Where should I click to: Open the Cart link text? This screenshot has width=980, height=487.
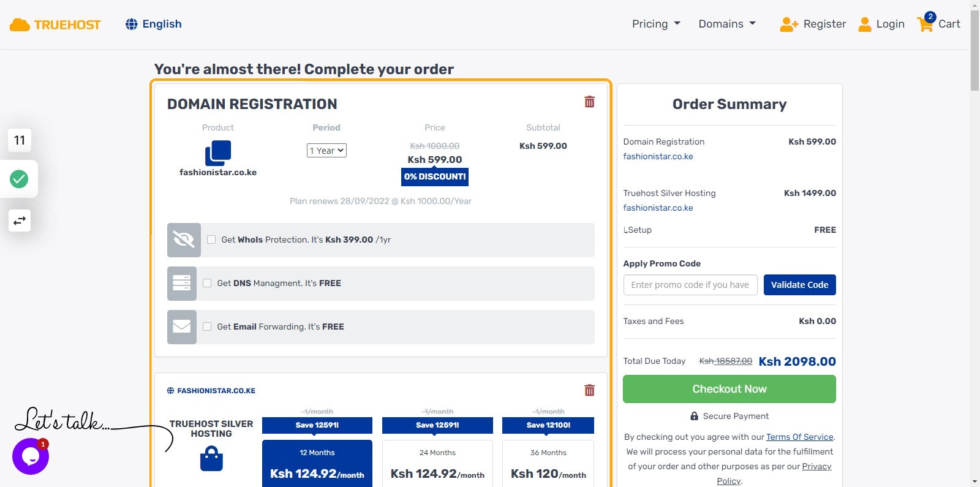point(949,24)
